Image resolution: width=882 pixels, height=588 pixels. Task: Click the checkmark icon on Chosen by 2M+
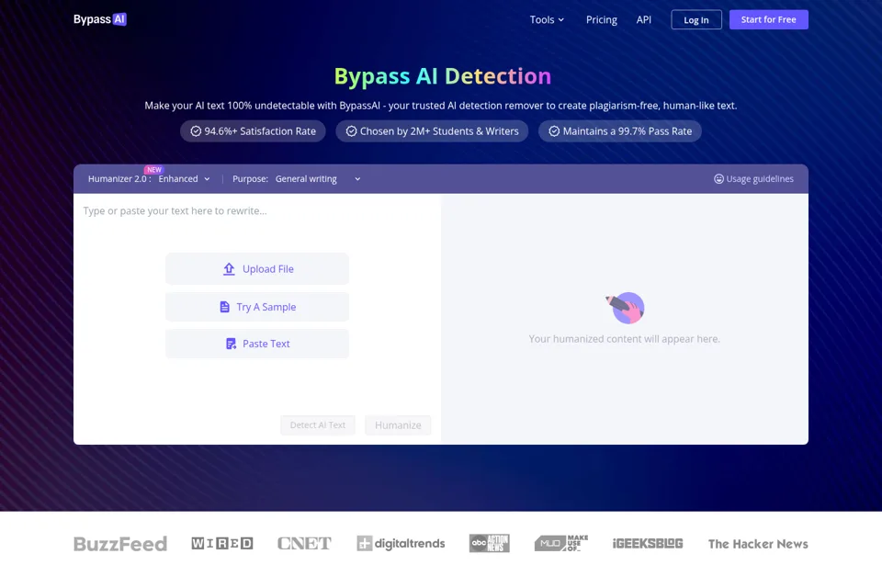pos(351,131)
